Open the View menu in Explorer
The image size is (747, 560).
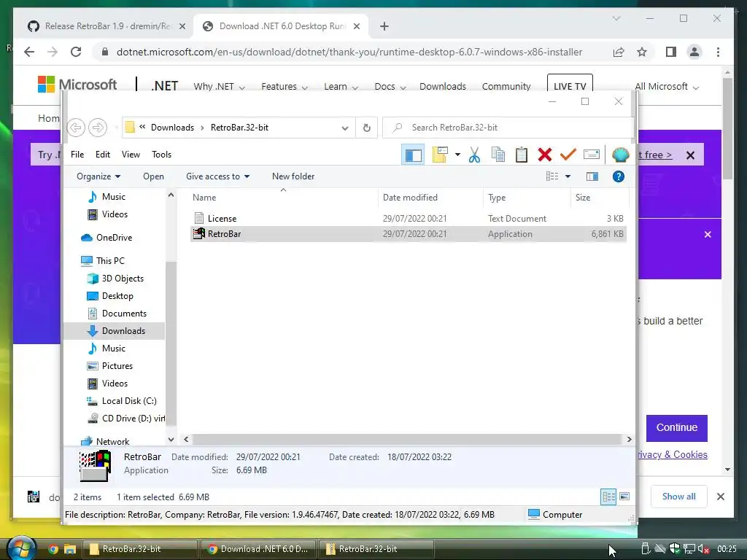pyautogui.click(x=131, y=155)
